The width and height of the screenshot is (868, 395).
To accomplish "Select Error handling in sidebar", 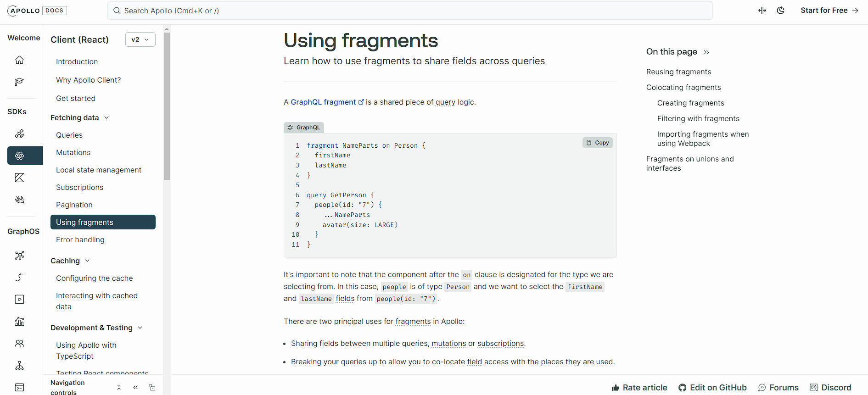I will click(x=80, y=240).
